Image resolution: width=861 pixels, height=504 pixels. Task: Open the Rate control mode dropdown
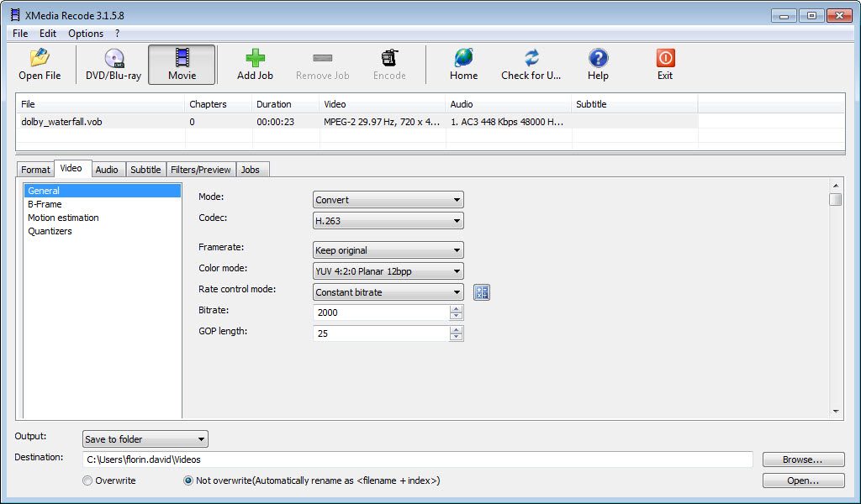(388, 292)
